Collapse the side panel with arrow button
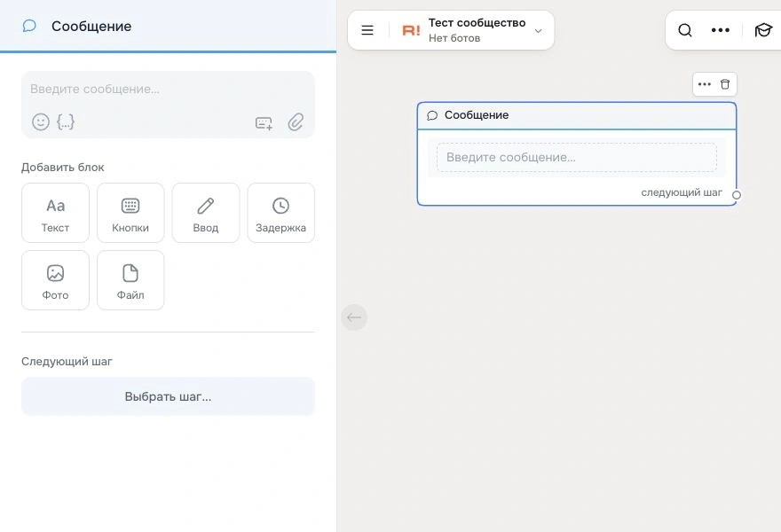The width and height of the screenshot is (781, 532). [x=354, y=317]
